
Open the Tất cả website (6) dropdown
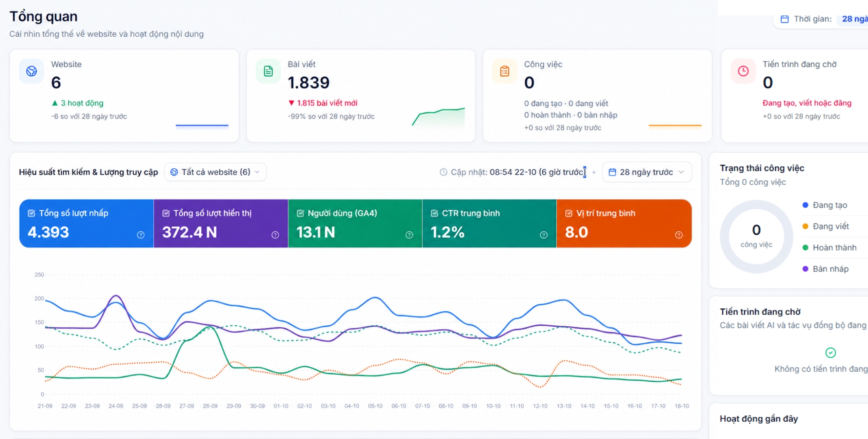click(x=215, y=172)
